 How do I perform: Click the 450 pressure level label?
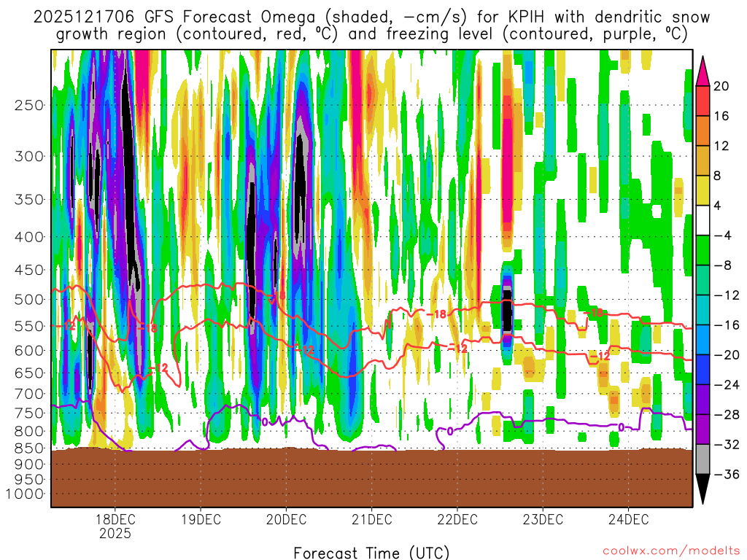pyautogui.click(x=29, y=270)
